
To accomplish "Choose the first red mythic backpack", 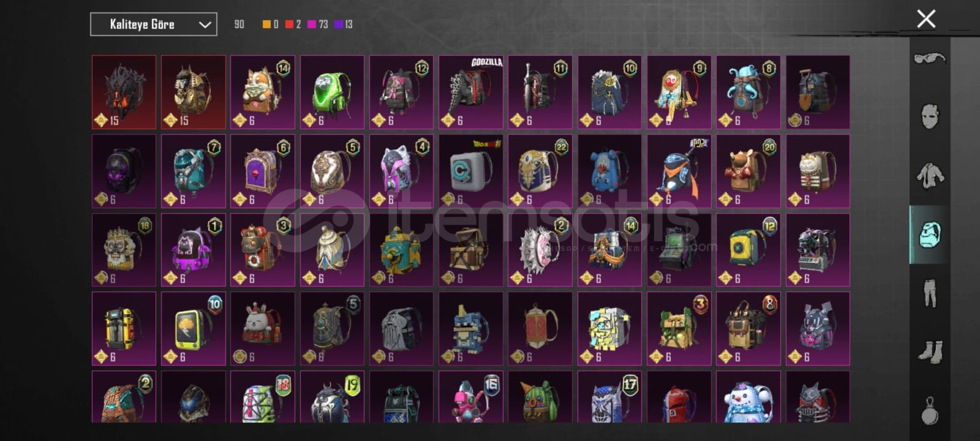I will 124,92.
